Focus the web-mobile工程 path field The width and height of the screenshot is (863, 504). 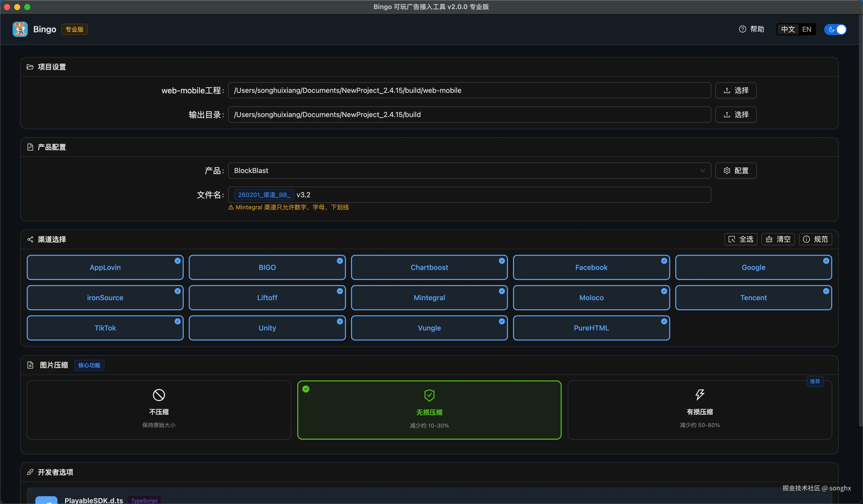coord(470,90)
